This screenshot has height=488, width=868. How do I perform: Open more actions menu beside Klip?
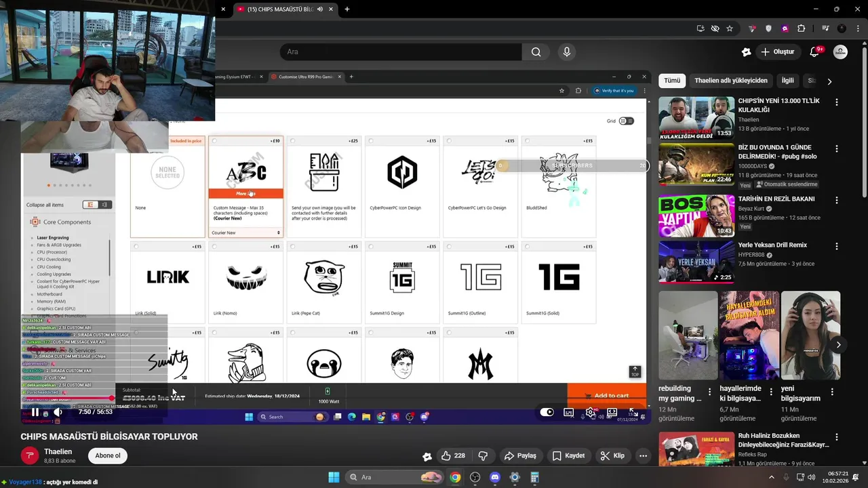(x=643, y=456)
